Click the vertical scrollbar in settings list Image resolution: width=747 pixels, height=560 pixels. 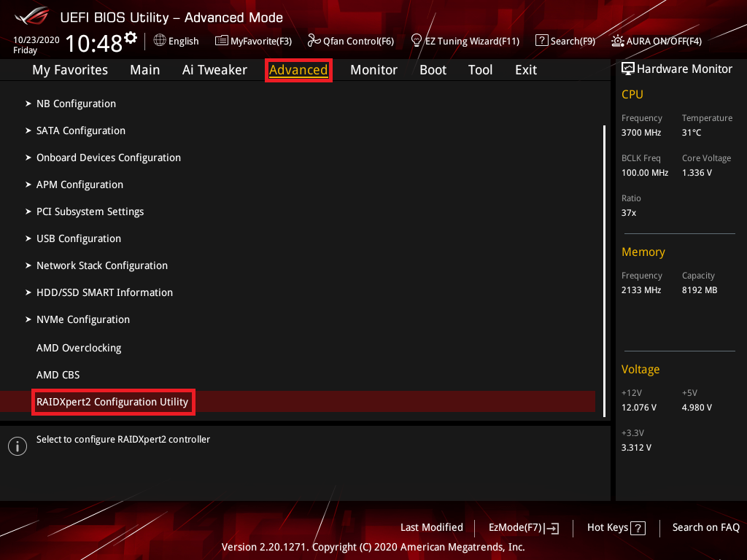click(604, 270)
